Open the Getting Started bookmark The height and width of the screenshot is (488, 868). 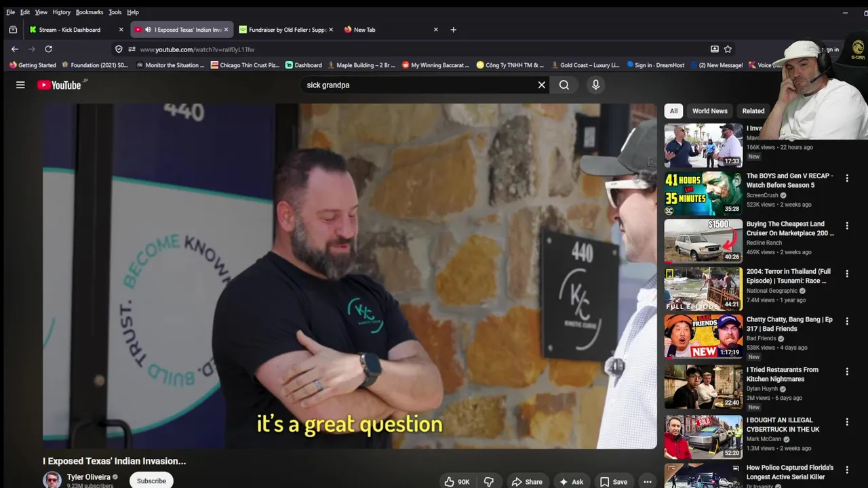click(33, 65)
